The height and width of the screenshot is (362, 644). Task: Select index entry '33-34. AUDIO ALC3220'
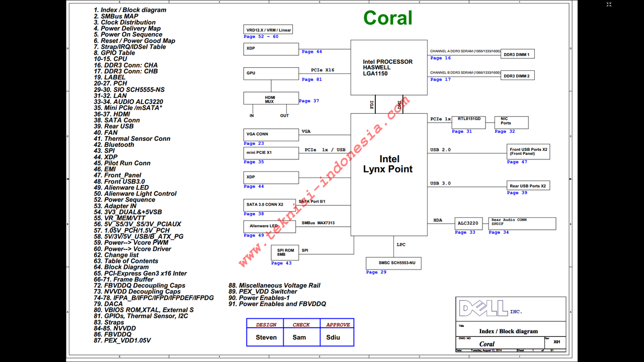pyautogui.click(x=128, y=102)
